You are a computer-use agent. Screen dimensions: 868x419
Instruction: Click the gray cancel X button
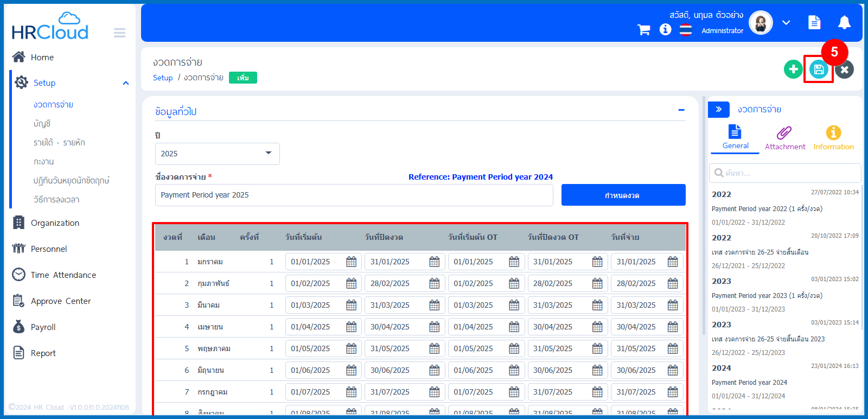tap(844, 69)
